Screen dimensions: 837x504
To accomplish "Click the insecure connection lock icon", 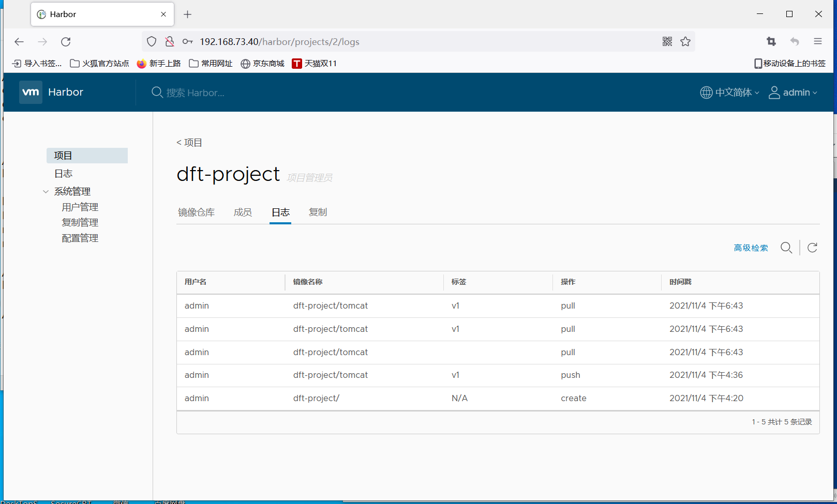I will (170, 42).
